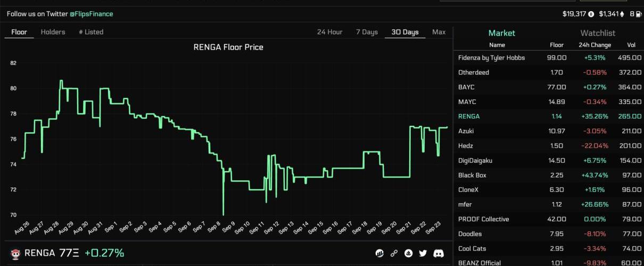Image resolution: width=644 pixels, height=266 pixels.
Task: Select the highlighted RENGA row in the market list
Action: 549,116
